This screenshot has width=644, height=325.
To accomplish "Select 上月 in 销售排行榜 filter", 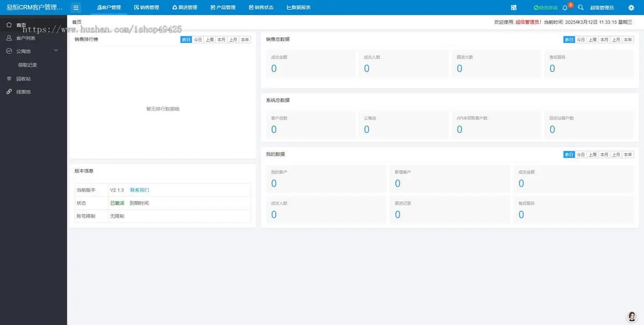I will (233, 40).
